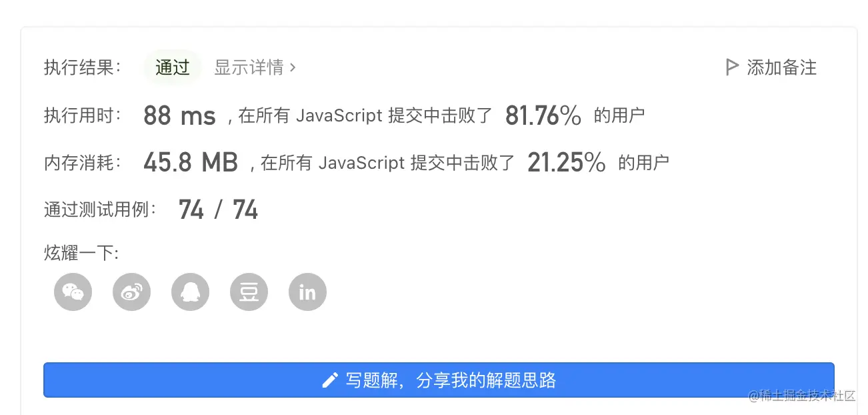Share result to LinkedIn
868x415 pixels.
point(307,292)
